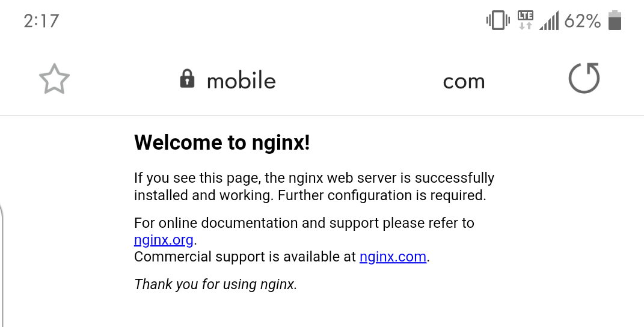Tap the vibrate mode status icon
644x327 pixels.
[x=498, y=20]
